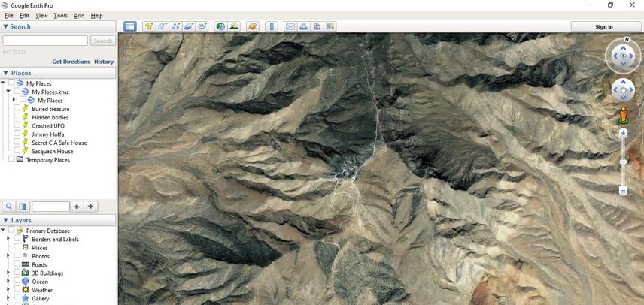Click the Save Image toolbar icon

(317, 26)
